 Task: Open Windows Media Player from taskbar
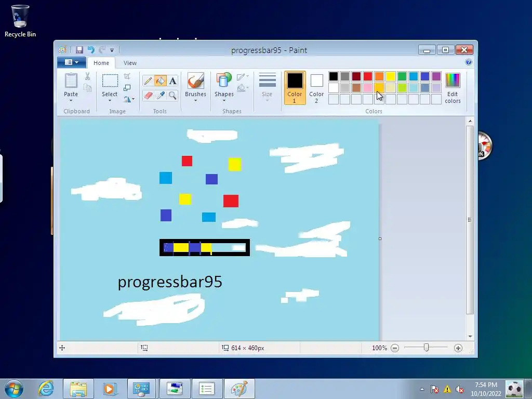tap(110, 389)
